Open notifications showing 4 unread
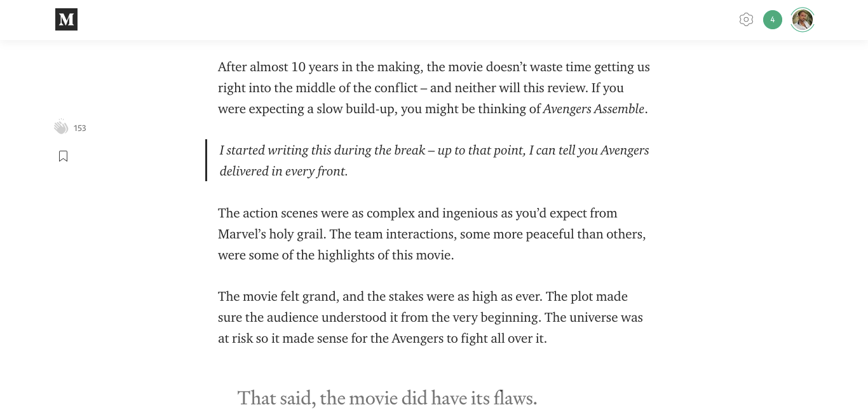Viewport: 868px width, 419px height. click(x=773, y=20)
